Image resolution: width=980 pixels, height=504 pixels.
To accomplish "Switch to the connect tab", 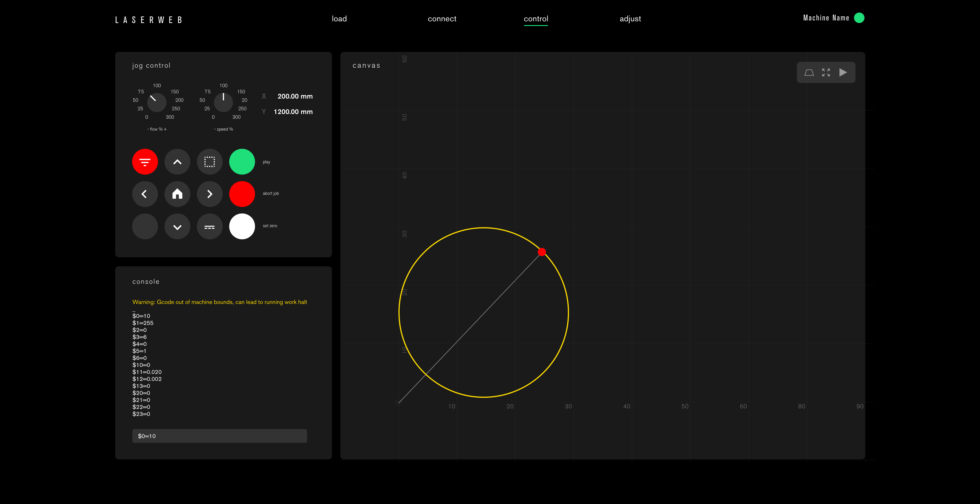I will [x=442, y=18].
